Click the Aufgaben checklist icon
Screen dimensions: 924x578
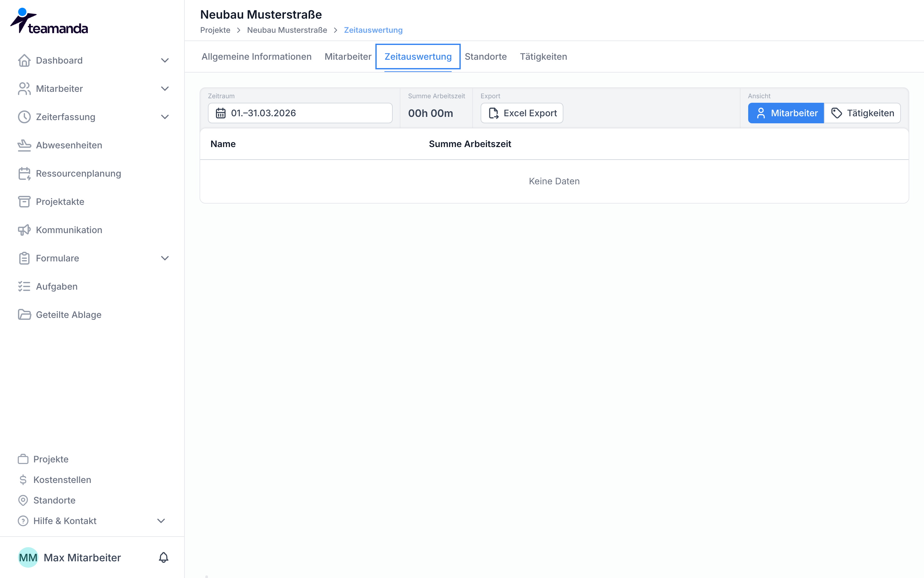[x=24, y=287]
